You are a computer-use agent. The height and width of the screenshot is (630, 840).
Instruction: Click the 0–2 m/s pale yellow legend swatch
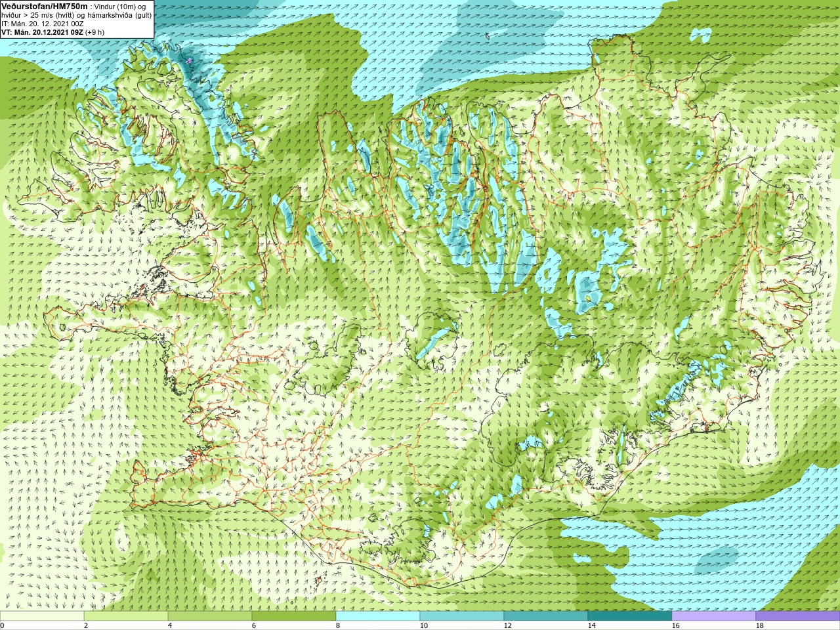pos(42,616)
